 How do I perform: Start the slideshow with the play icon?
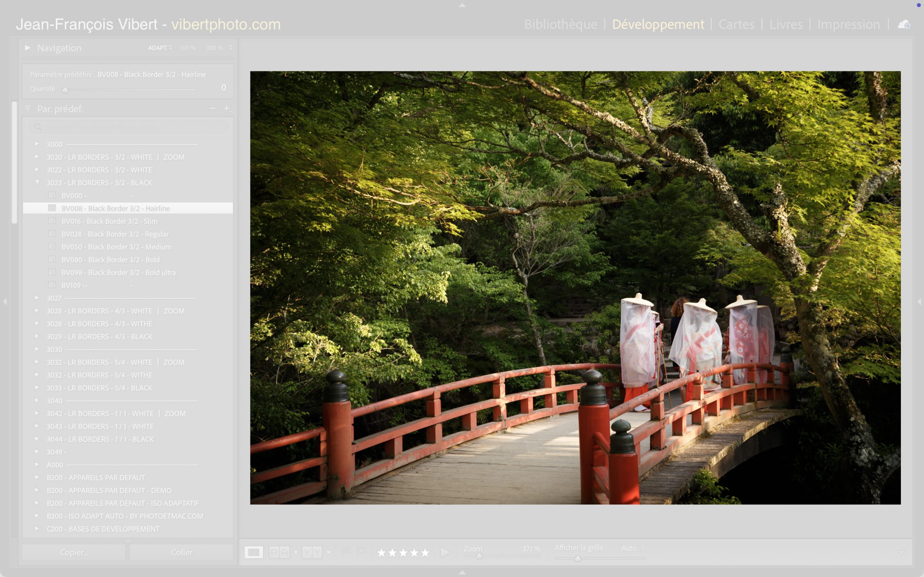coord(444,552)
